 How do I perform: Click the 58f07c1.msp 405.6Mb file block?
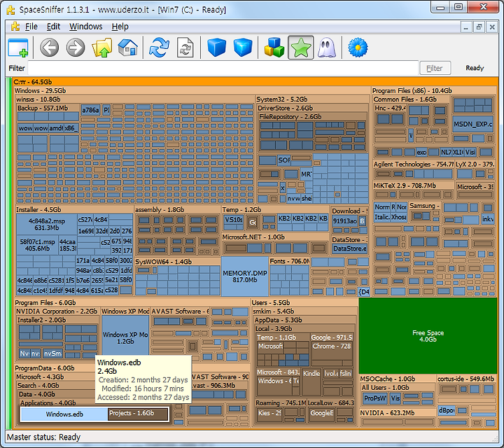37,245
